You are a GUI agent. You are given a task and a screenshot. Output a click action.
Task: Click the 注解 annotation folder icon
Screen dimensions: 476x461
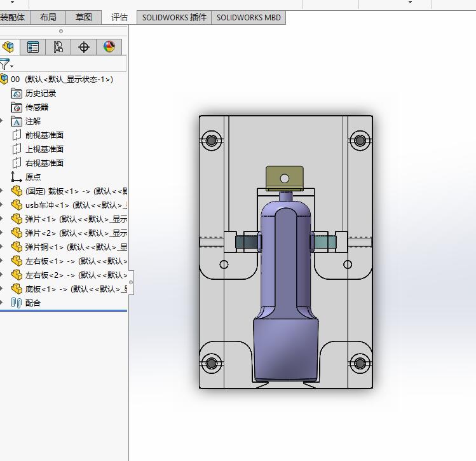[x=17, y=121]
